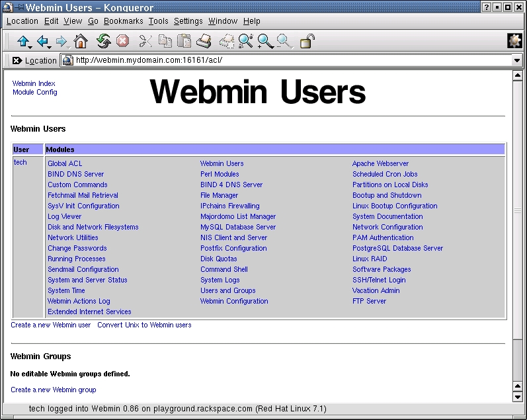This screenshot has height=420, width=527.
Task: Clear the location bar with X icon
Action: 17,61
